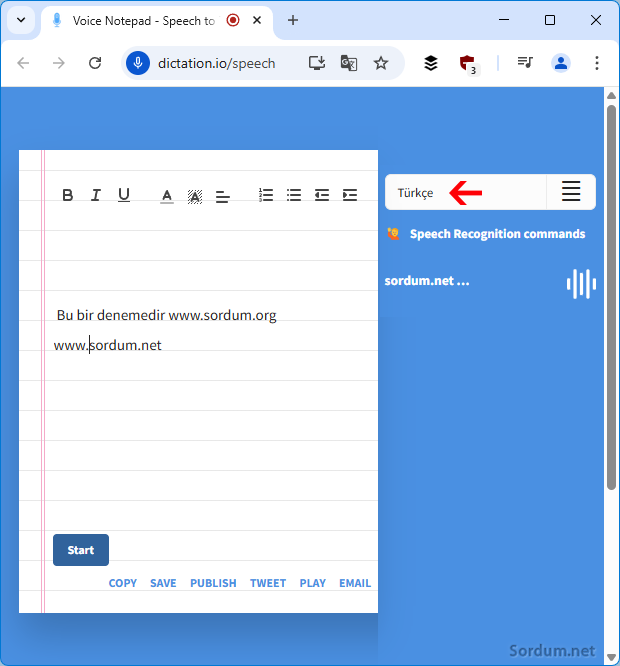This screenshot has height=666, width=620.
Task: Focus the dictation.io/speech address bar
Action: click(x=217, y=63)
